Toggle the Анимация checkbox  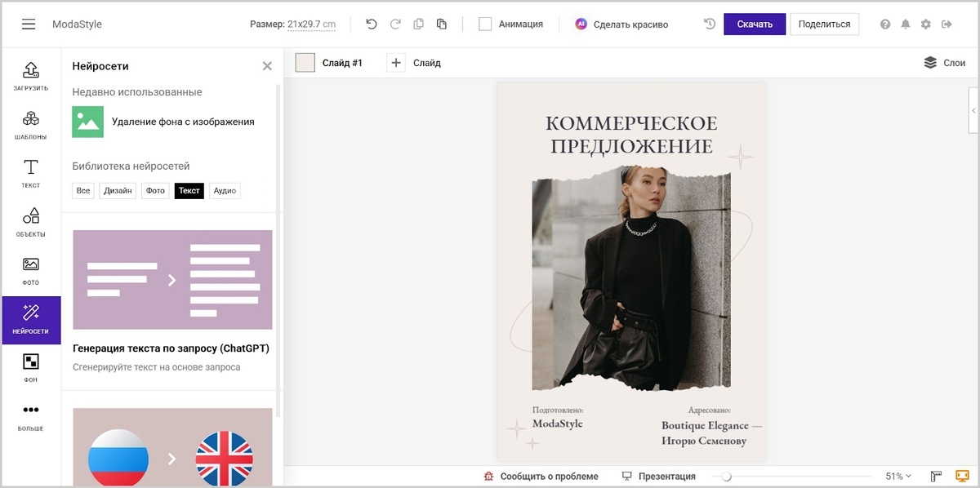click(x=485, y=24)
